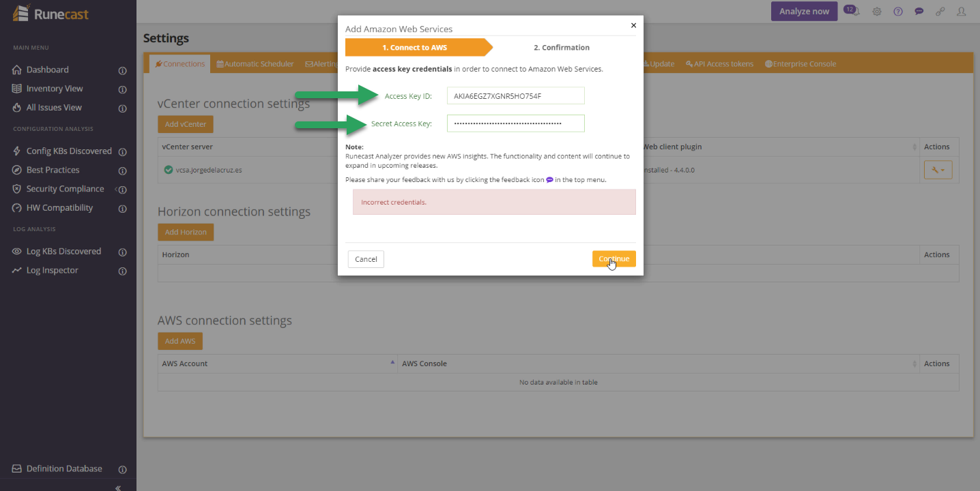The image size is (980, 491).
Task: Click the Add vCenter button
Action: pyautogui.click(x=186, y=124)
